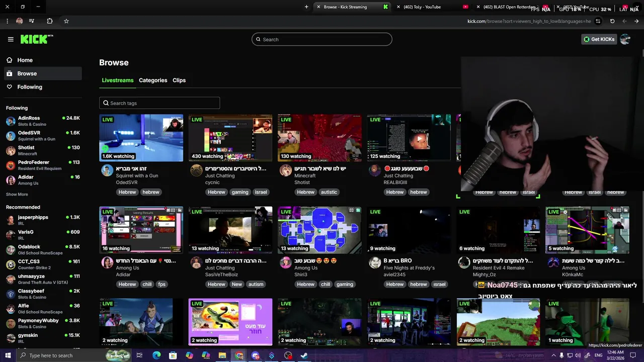Expand the system tray hidden icons chevron
Viewport: 644px width, 362px height.
tap(553, 355)
